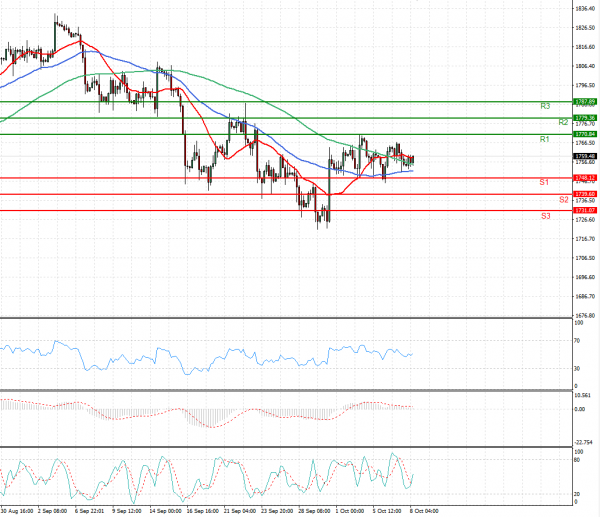The height and width of the screenshot is (517, 600).
Task: Click the 1706.50 price axis value
Action: point(585,258)
